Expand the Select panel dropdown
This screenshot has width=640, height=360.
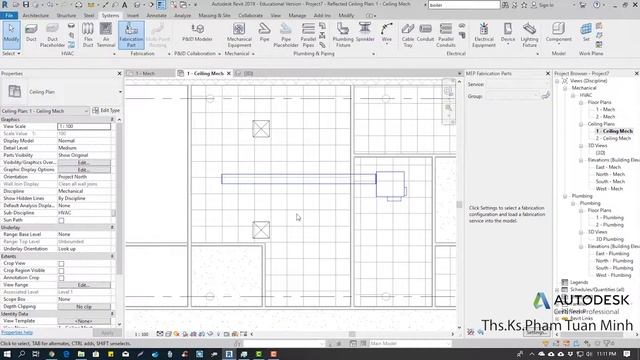coord(11,53)
